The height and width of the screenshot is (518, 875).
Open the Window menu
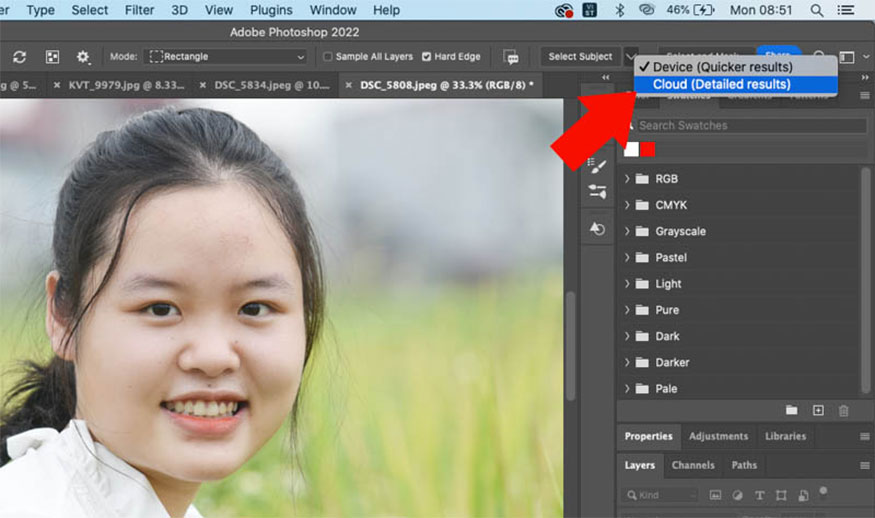[x=333, y=10]
